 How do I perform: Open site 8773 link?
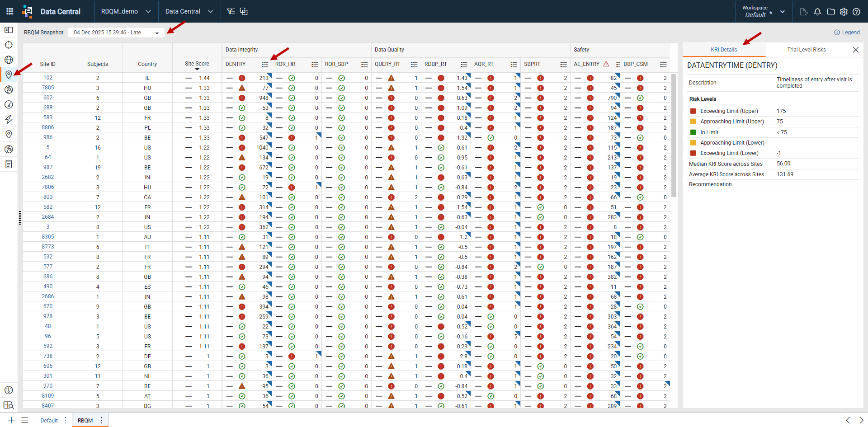tap(48, 247)
